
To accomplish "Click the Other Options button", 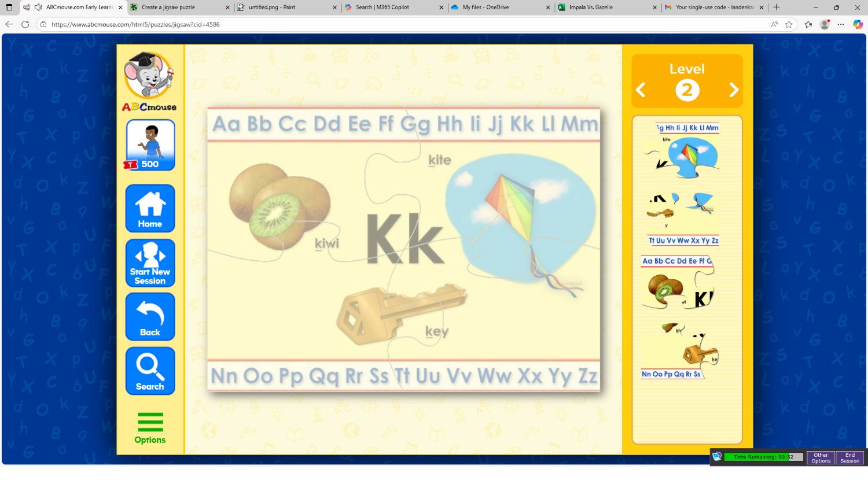I will tap(820, 457).
